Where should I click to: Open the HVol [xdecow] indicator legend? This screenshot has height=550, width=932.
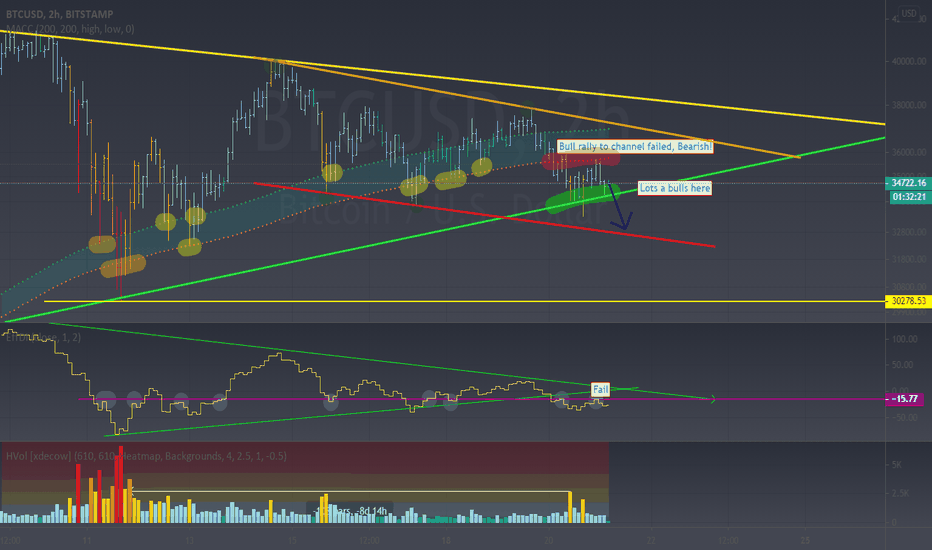[x=146, y=456]
